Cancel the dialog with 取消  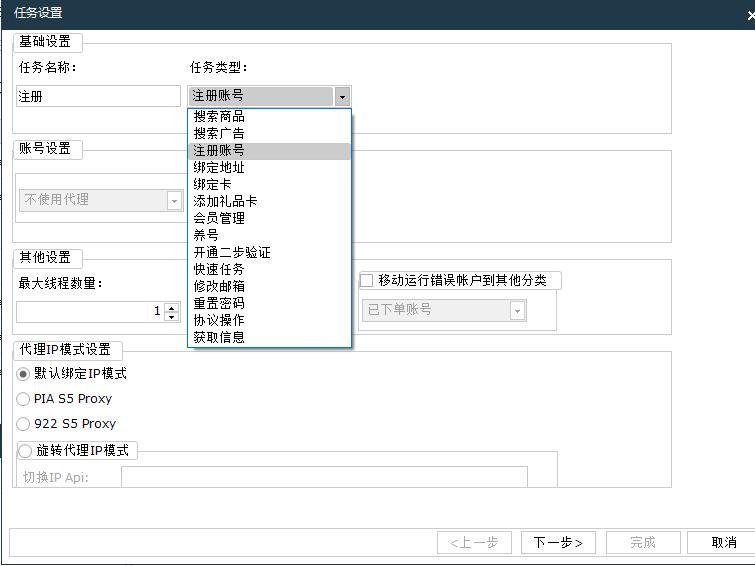click(x=723, y=543)
